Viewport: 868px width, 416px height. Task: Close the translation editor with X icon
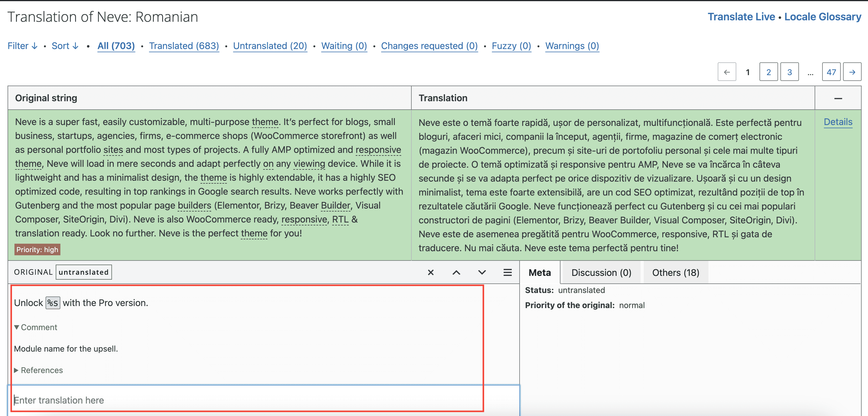pos(431,272)
